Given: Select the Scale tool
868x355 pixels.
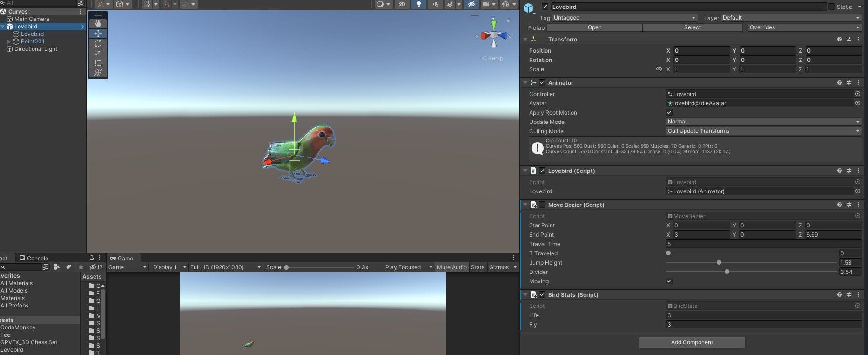Looking at the screenshot, I should [98, 53].
